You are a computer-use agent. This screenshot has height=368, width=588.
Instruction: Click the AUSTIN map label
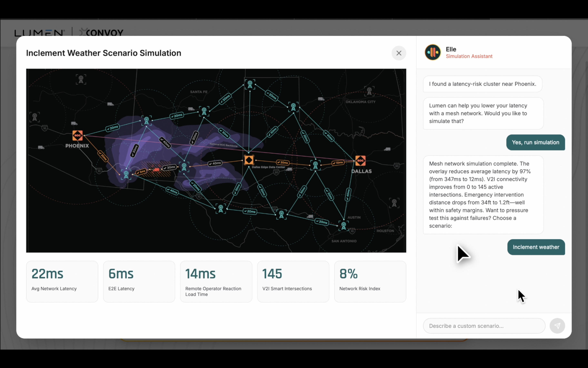[354, 217]
